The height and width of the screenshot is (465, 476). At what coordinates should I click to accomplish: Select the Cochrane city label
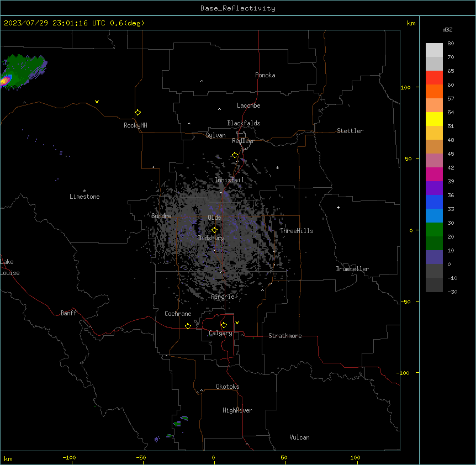(x=178, y=314)
